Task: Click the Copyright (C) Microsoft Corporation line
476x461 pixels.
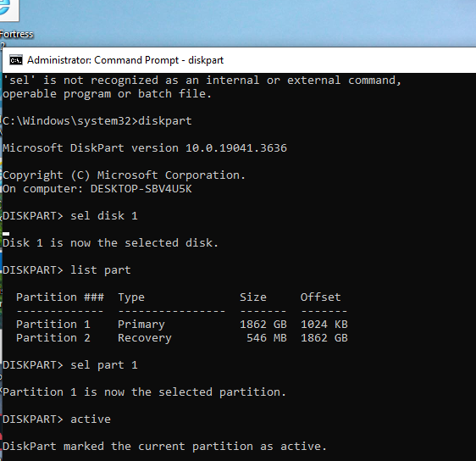Action: pos(124,175)
